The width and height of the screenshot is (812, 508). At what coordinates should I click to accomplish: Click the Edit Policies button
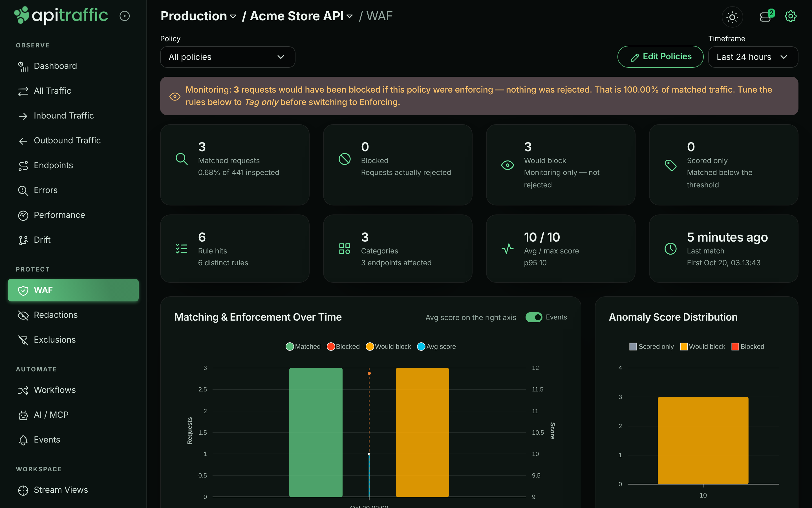point(660,56)
